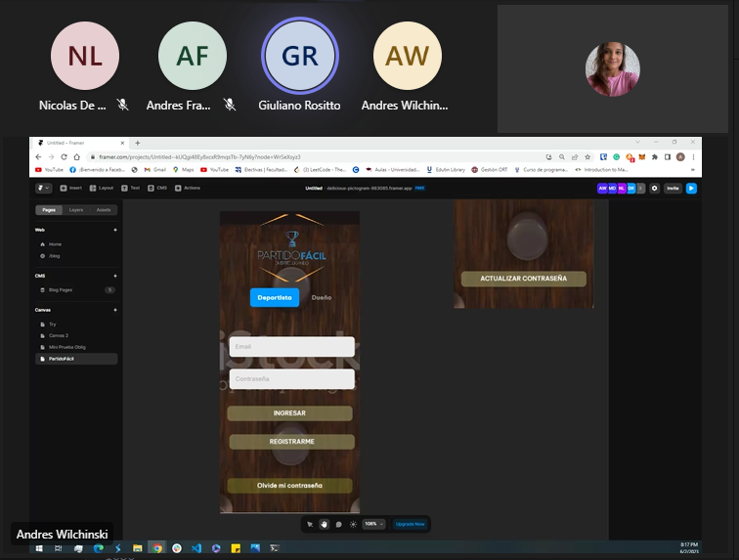This screenshot has width=739, height=560.
Task: Open the Actions tool in Framer toolbar
Action: click(188, 188)
